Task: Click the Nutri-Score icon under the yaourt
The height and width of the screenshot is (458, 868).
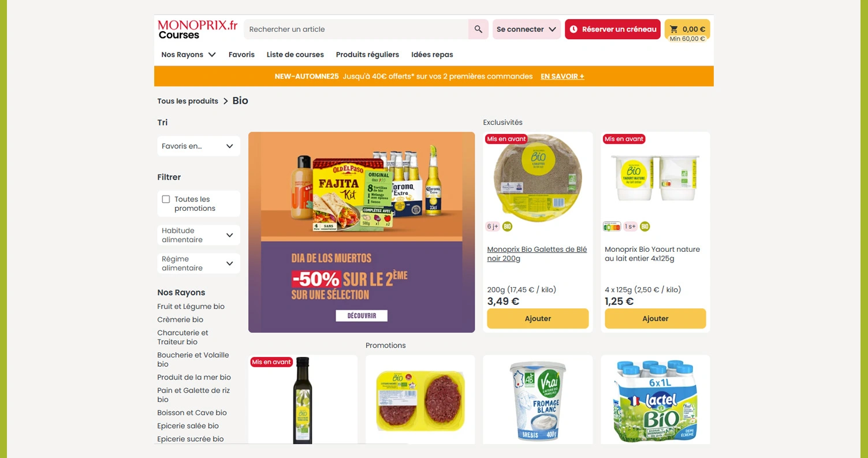Action: [612, 226]
